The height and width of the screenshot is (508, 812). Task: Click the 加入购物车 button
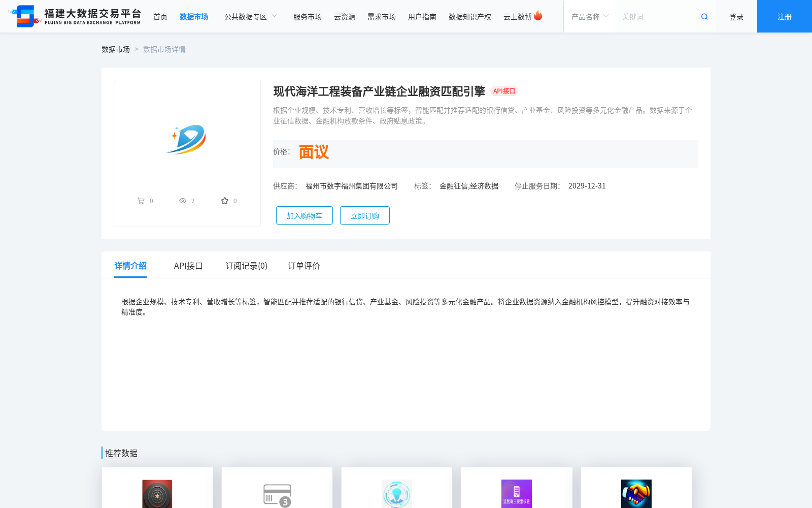tap(304, 215)
